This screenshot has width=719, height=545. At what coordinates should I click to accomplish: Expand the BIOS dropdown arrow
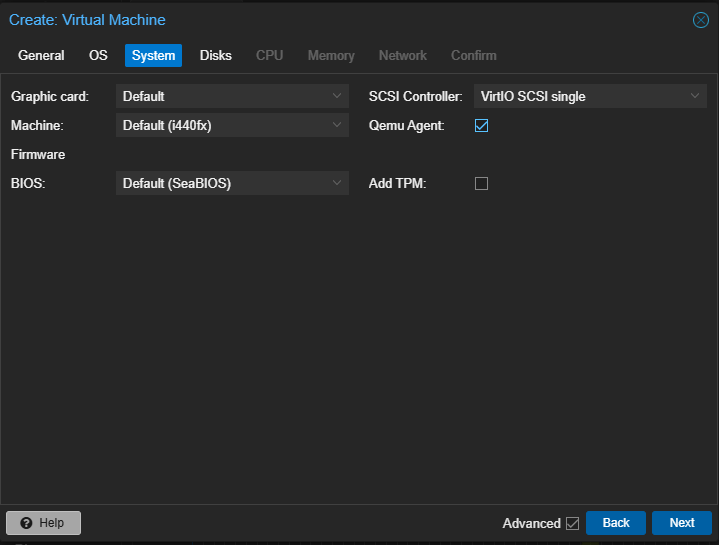337,184
